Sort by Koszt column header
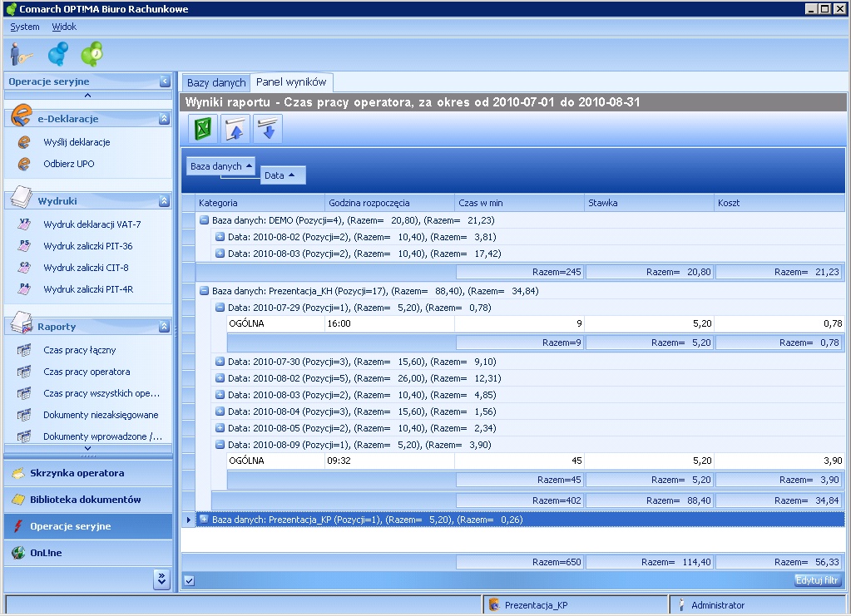The image size is (851, 616). [x=779, y=203]
